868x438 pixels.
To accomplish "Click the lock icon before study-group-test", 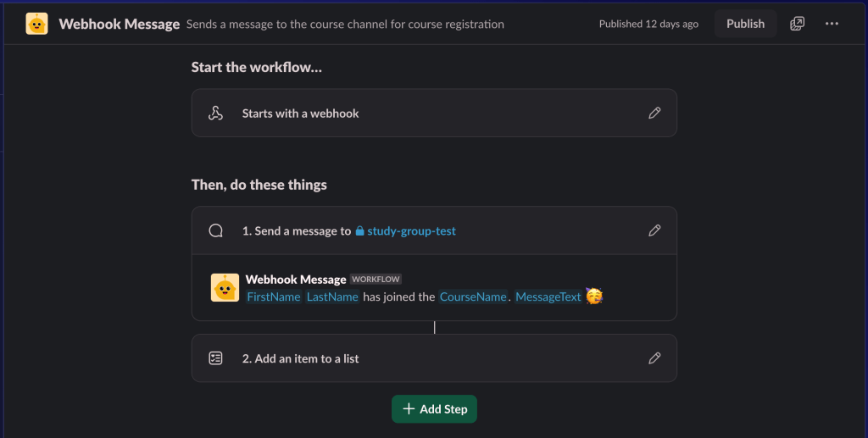I will click(x=359, y=230).
